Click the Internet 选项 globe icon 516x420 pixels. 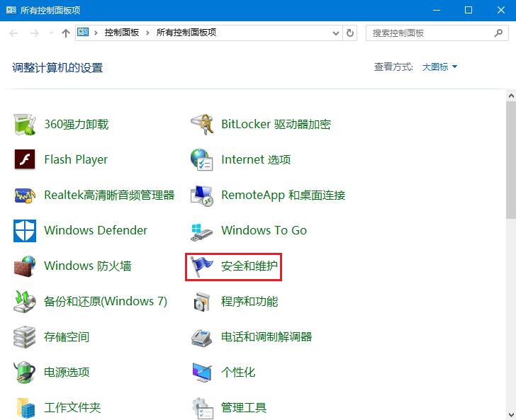202,159
